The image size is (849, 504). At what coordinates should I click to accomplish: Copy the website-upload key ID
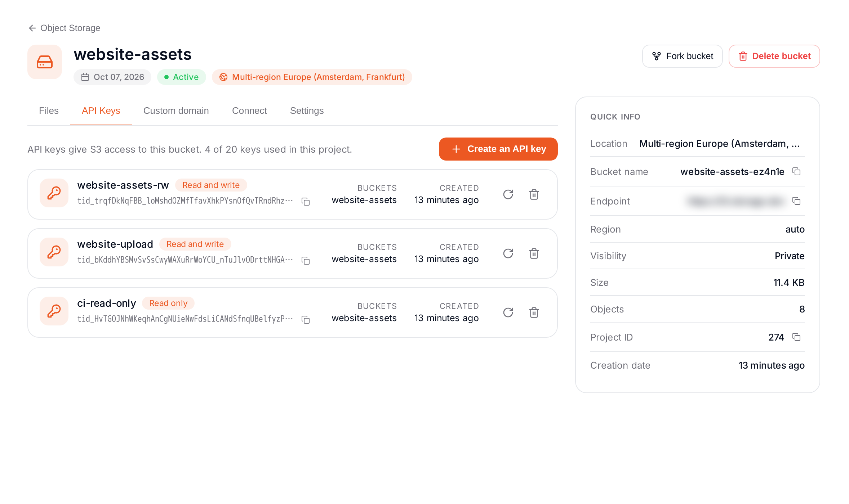[306, 261]
